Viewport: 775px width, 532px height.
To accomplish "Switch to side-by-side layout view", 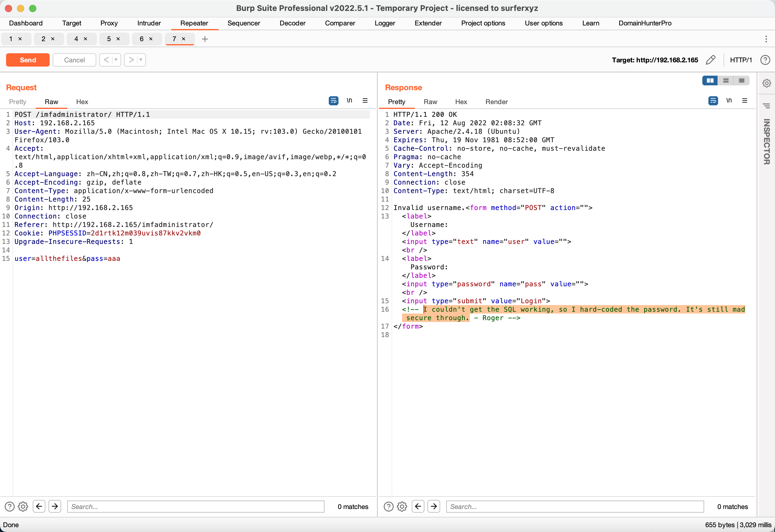I will point(710,81).
